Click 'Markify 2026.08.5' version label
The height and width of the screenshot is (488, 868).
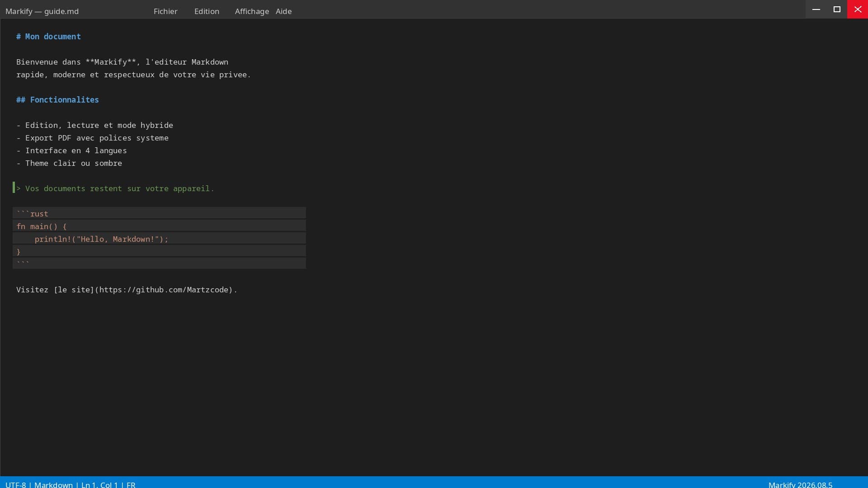click(x=800, y=484)
